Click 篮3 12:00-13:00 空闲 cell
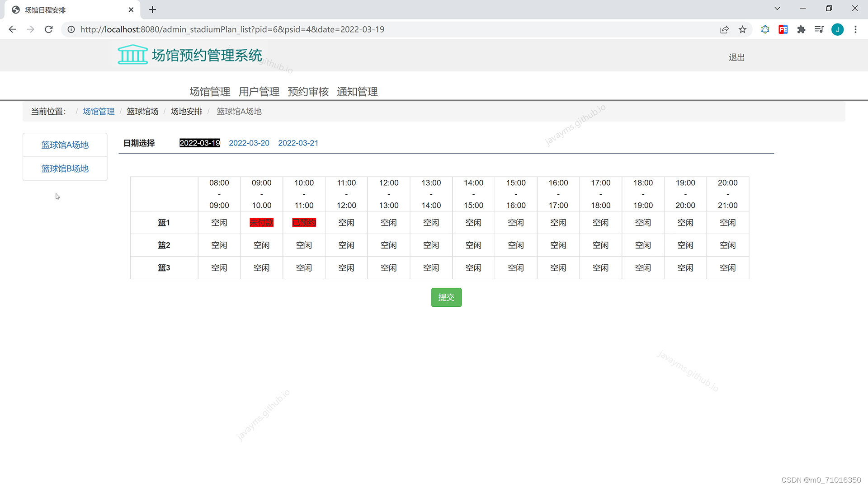868x488 pixels. pyautogui.click(x=389, y=268)
